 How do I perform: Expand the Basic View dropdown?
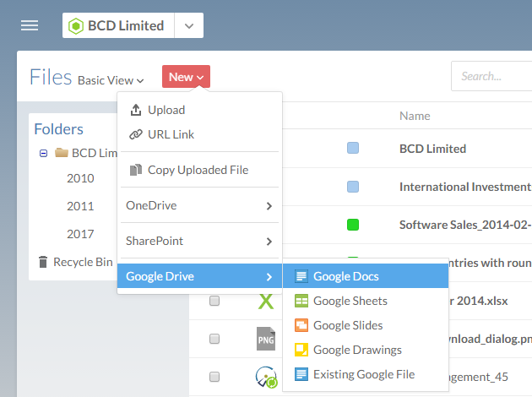point(111,80)
